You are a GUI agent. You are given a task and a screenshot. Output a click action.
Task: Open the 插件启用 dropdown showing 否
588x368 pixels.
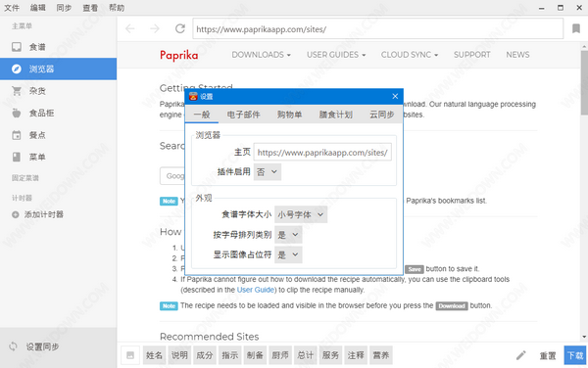click(x=268, y=172)
